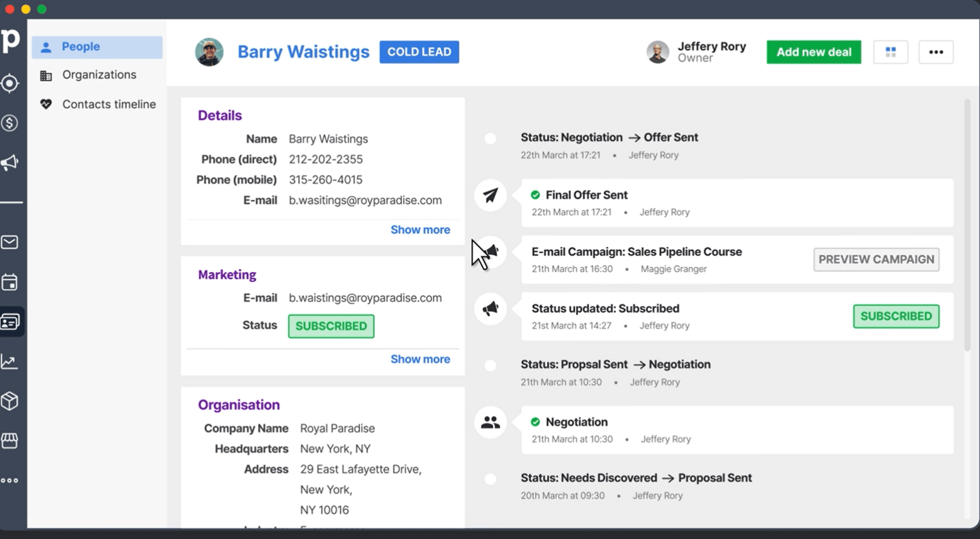Open PREVIEW CAMPAIGN for Sales Pipeline Course

(x=876, y=259)
